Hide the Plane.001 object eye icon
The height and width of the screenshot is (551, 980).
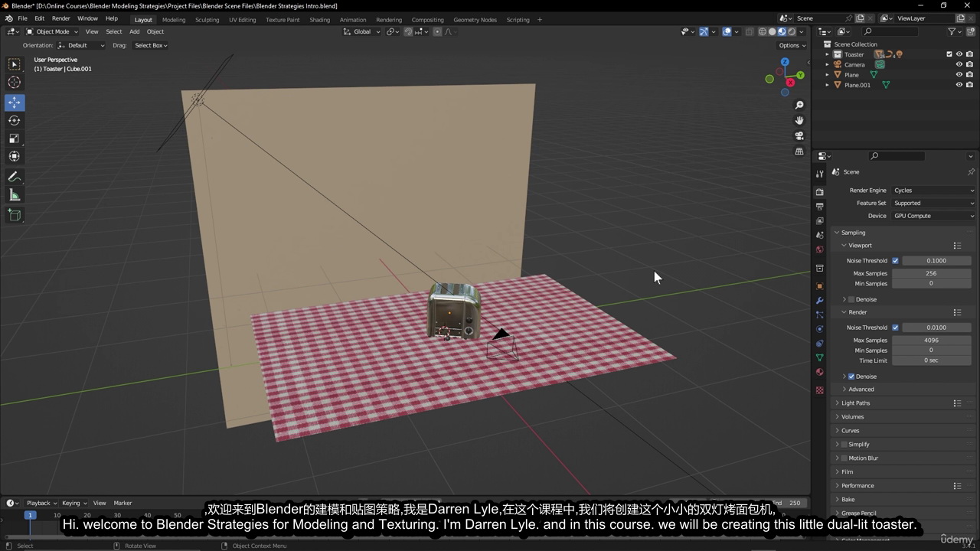[959, 85]
